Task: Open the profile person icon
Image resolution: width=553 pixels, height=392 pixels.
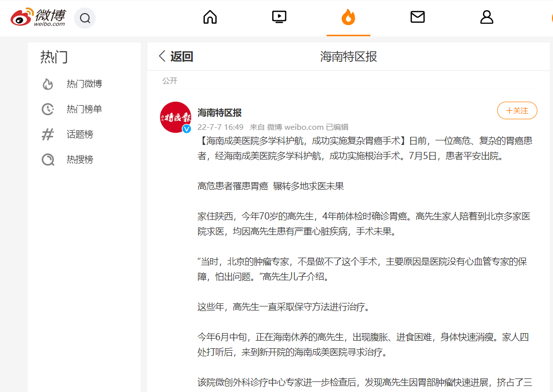Action: pyautogui.click(x=487, y=17)
